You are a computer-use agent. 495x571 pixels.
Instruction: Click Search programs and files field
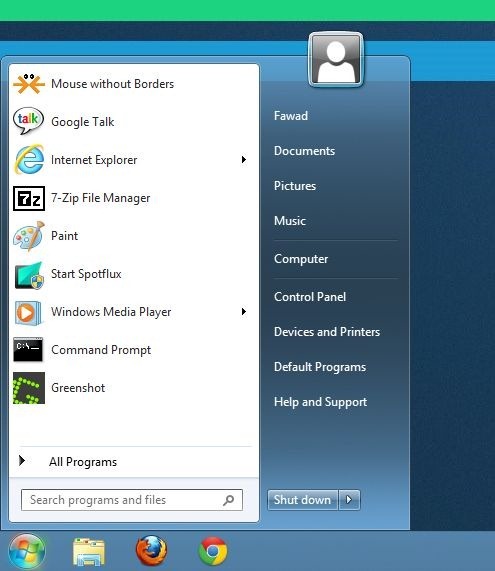(132, 500)
